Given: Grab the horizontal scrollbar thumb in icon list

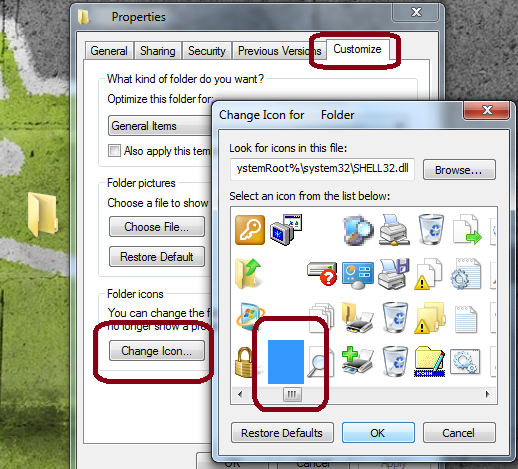Looking at the screenshot, I should [x=292, y=395].
